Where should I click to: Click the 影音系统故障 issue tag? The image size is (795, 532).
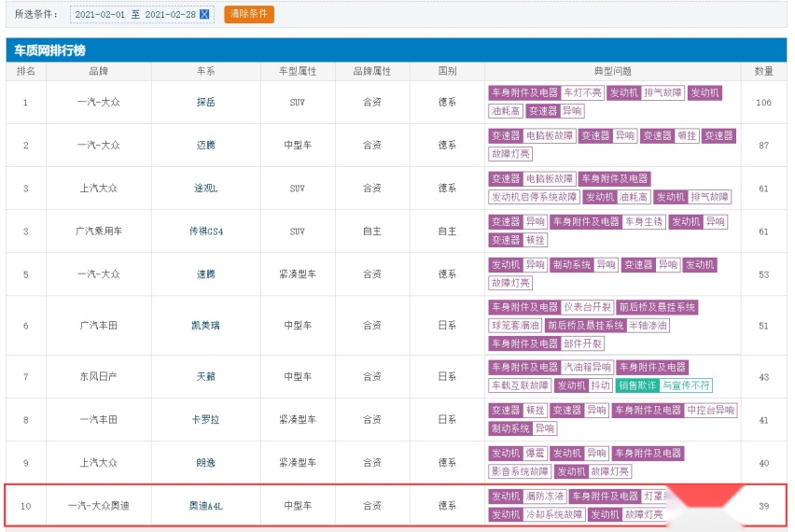[520, 471]
